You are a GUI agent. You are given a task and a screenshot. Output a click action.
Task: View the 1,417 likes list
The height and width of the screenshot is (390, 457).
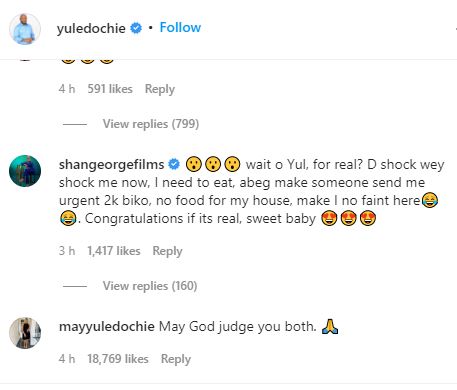pyautogui.click(x=114, y=251)
